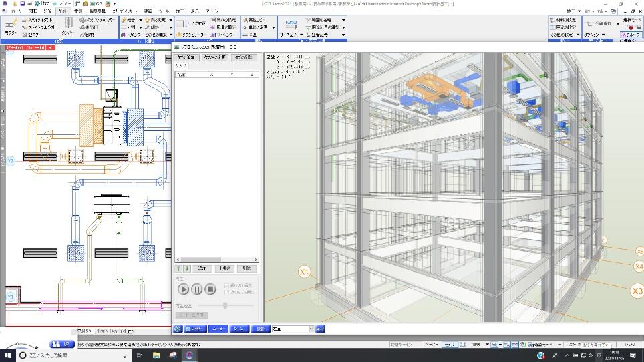Screen dimensions: 644x362
Task: Click the horizontal scrollbar of camera list
Action: click(x=216, y=260)
